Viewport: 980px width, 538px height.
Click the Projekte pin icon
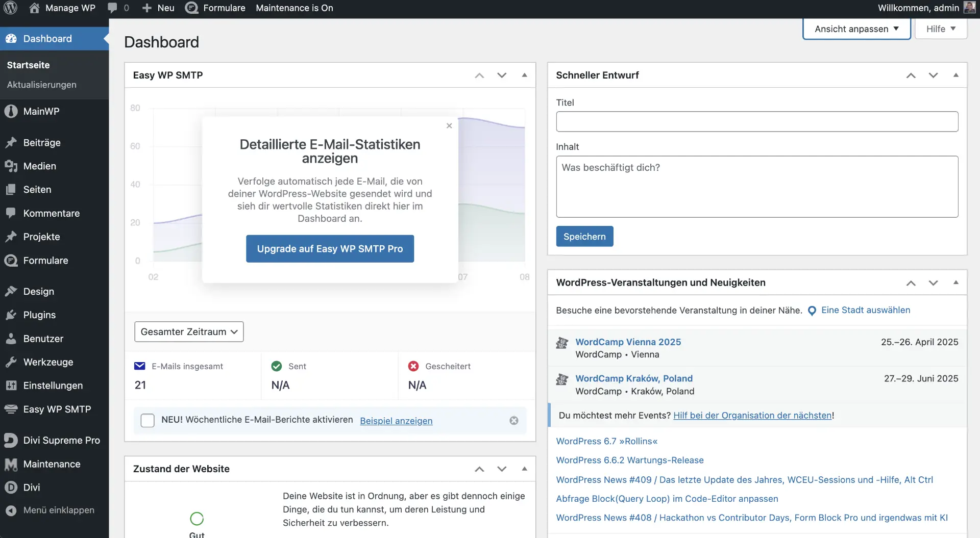click(x=11, y=237)
